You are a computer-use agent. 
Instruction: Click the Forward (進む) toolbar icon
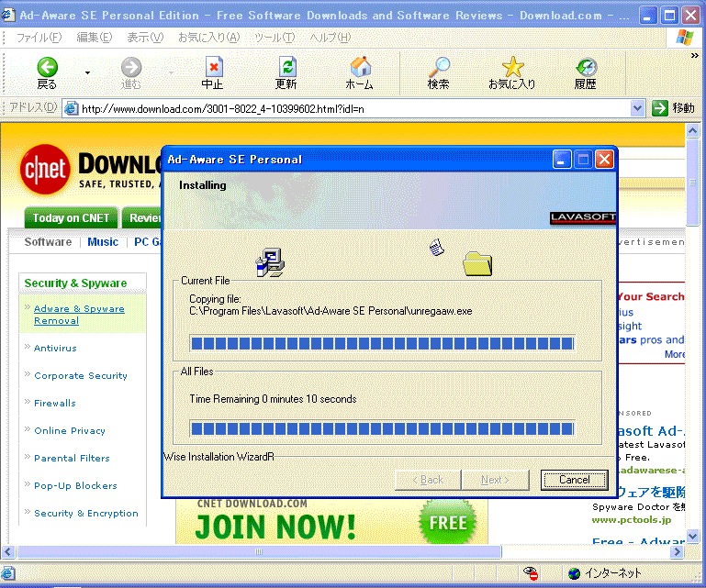[131, 68]
